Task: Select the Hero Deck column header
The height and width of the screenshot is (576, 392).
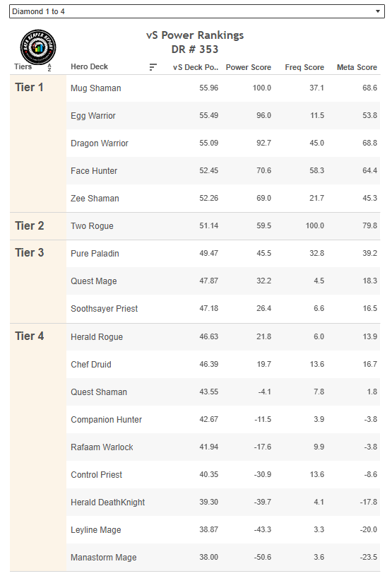Action: (x=89, y=67)
